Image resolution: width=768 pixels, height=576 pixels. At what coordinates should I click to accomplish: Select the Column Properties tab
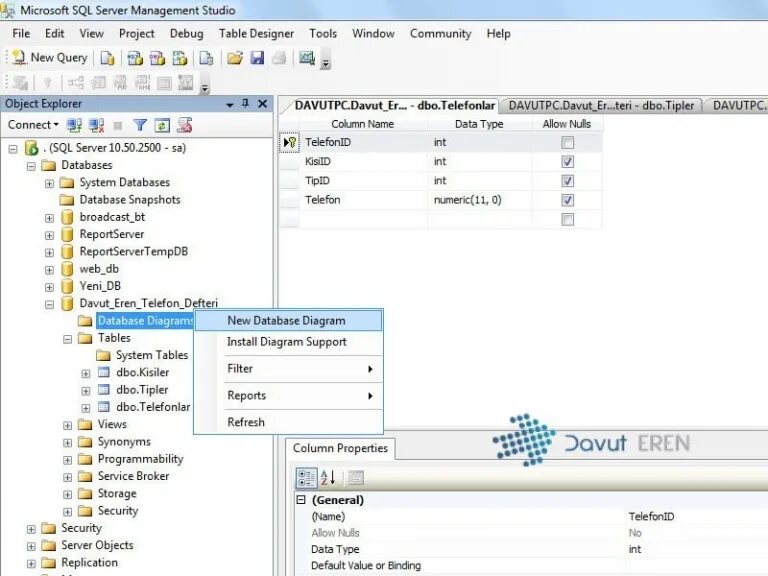340,449
